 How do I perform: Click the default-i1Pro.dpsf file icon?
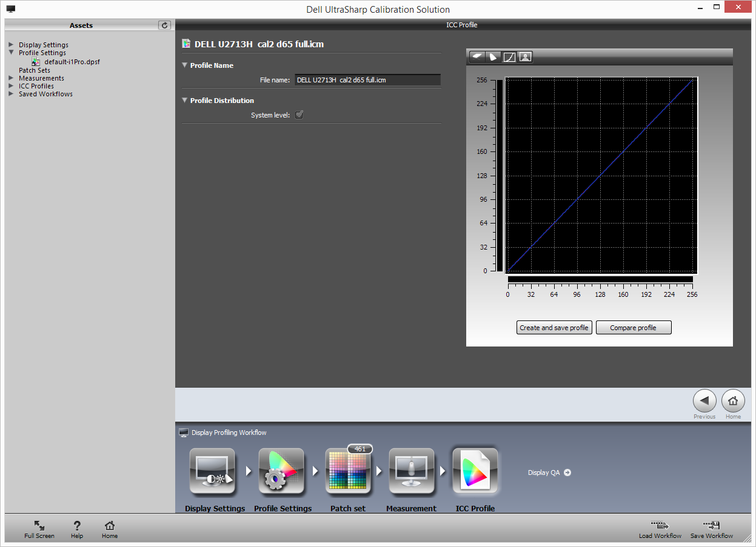pos(36,62)
